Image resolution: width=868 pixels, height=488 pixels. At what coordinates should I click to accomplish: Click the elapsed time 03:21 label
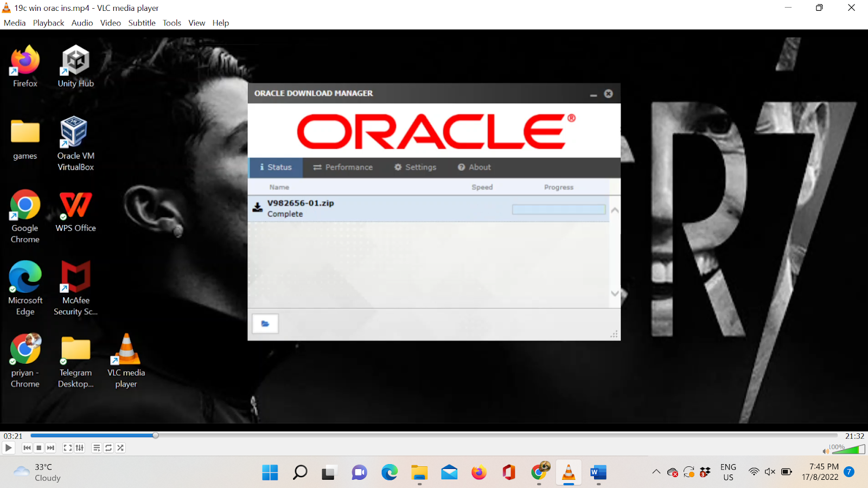click(x=13, y=436)
